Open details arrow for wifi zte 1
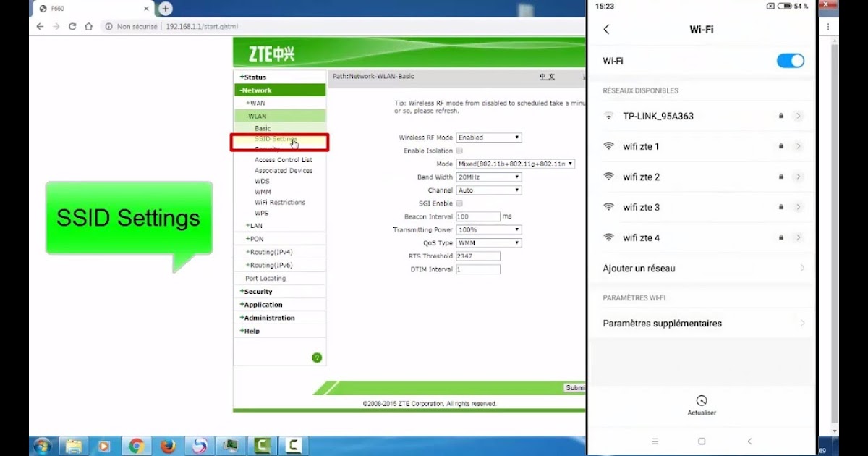This screenshot has height=456, width=868. (x=798, y=146)
